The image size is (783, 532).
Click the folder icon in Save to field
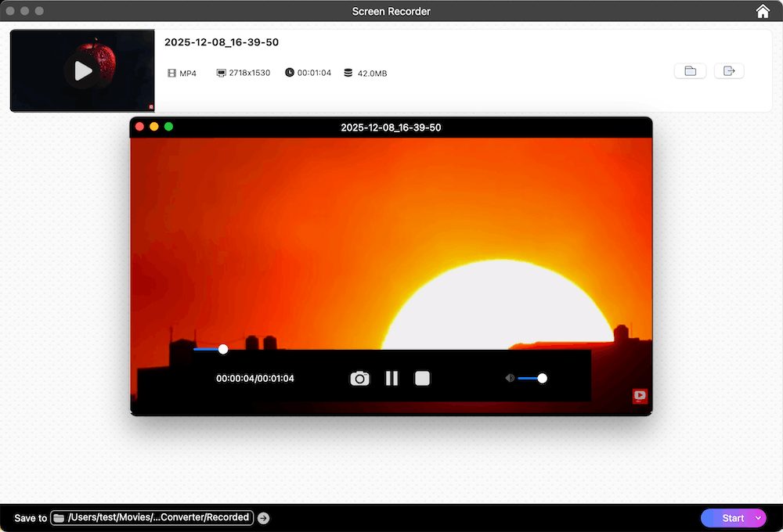coord(60,518)
